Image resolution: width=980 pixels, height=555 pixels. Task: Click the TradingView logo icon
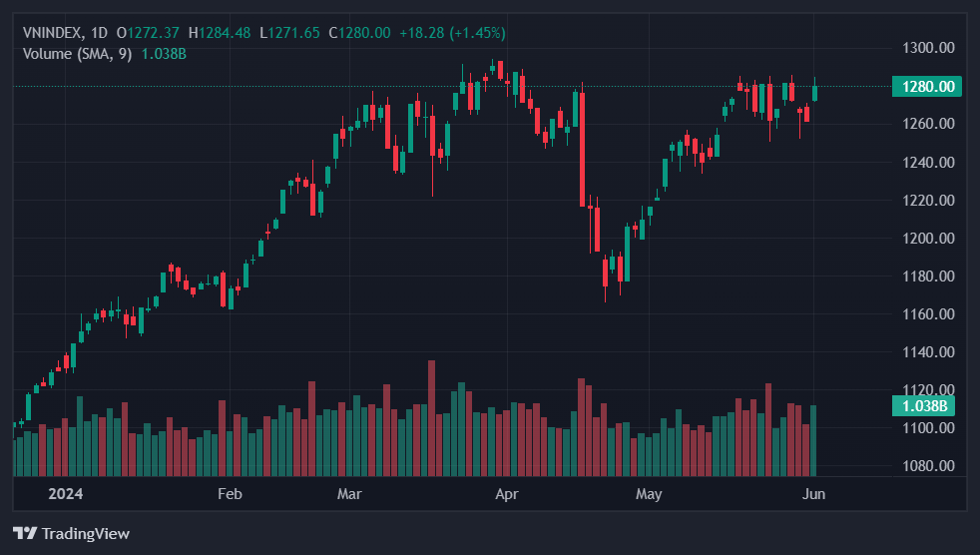25,534
